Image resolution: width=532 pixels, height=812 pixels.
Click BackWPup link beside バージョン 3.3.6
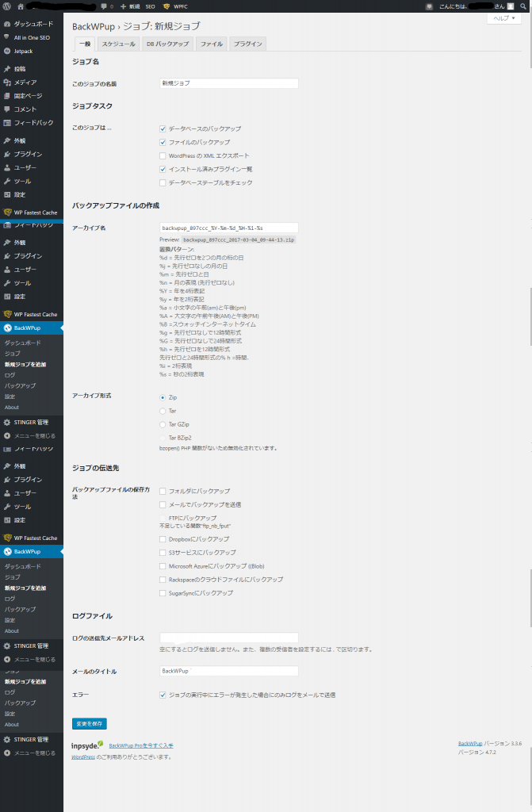click(470, 744)
